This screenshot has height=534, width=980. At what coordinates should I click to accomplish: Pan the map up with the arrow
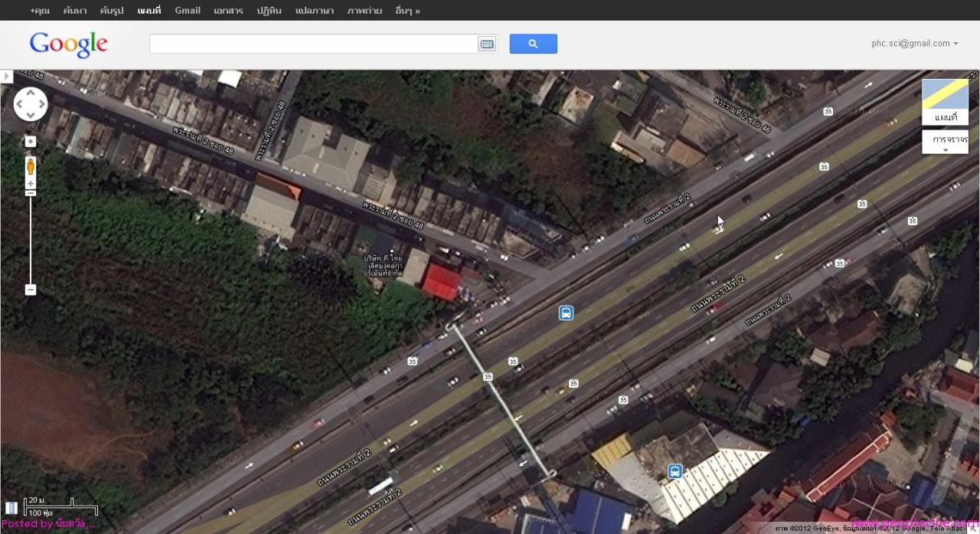click(x=31, y=93)
